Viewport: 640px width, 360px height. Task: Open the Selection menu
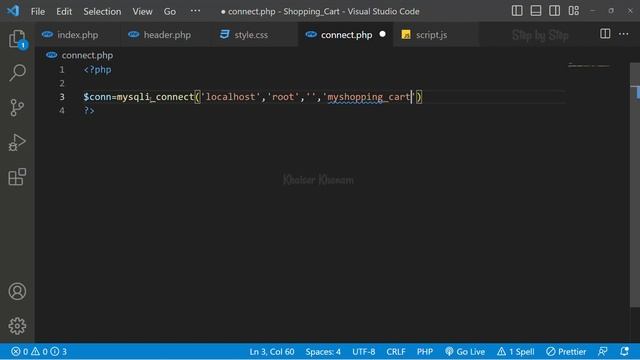click(x=102, y=11)
